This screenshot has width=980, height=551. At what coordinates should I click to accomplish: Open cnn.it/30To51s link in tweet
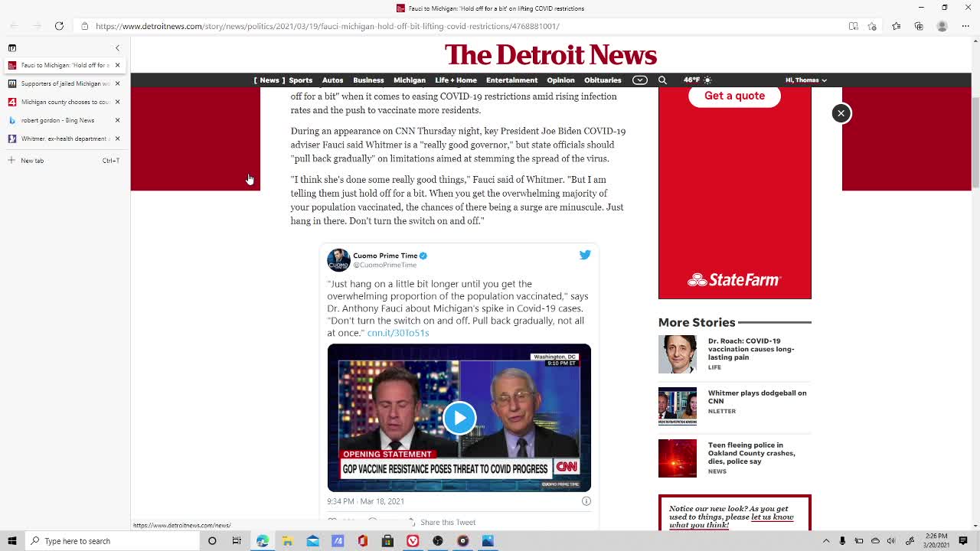pyautogui.click(x=398, y=333)
